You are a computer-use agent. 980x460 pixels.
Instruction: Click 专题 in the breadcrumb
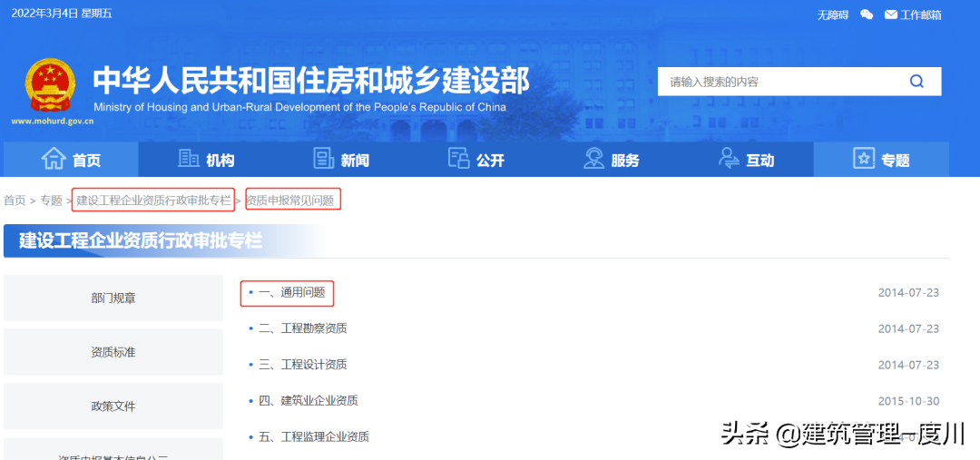pos(51,201)
